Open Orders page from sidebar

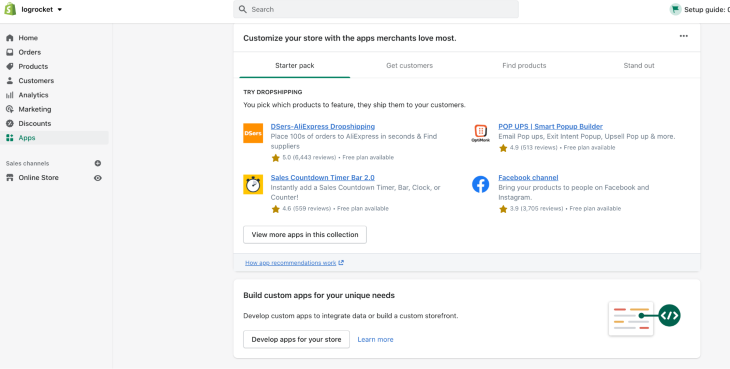pos(30,52)
